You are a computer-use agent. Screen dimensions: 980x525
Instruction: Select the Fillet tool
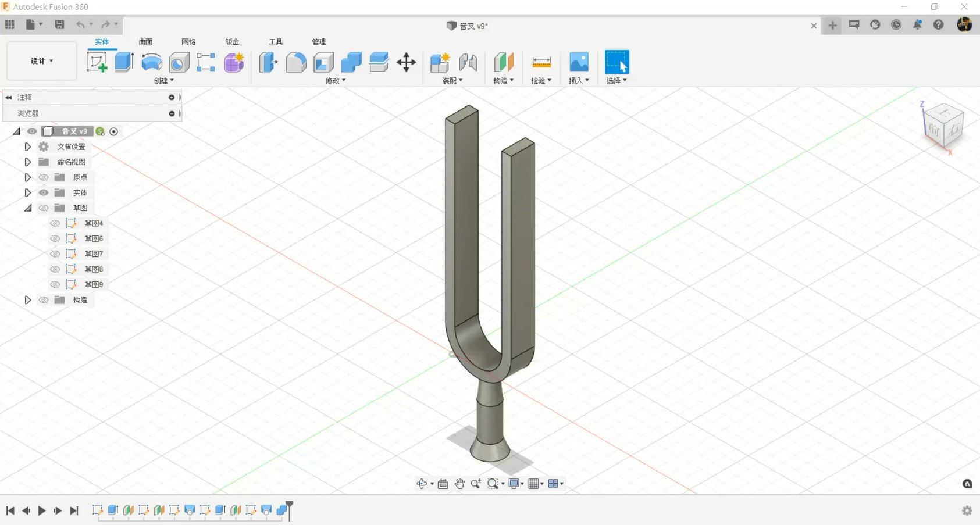click(x=296, y=62)
